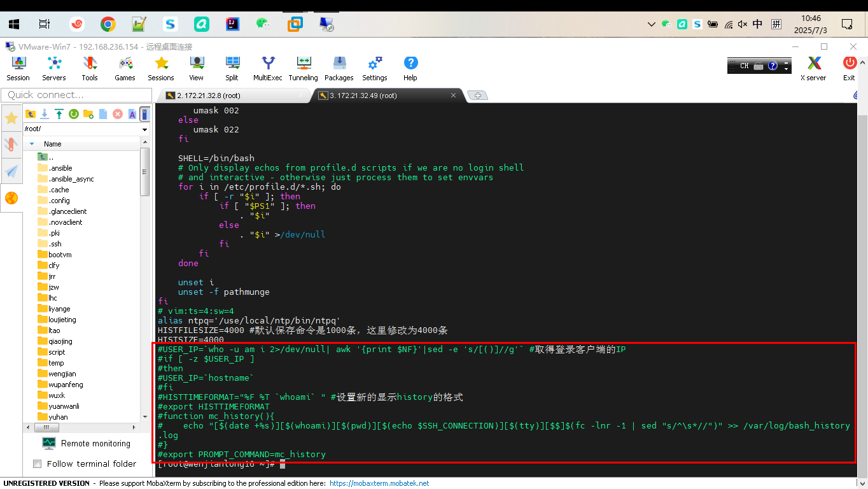Click the Remote monitoring button

tap(86, 443)
